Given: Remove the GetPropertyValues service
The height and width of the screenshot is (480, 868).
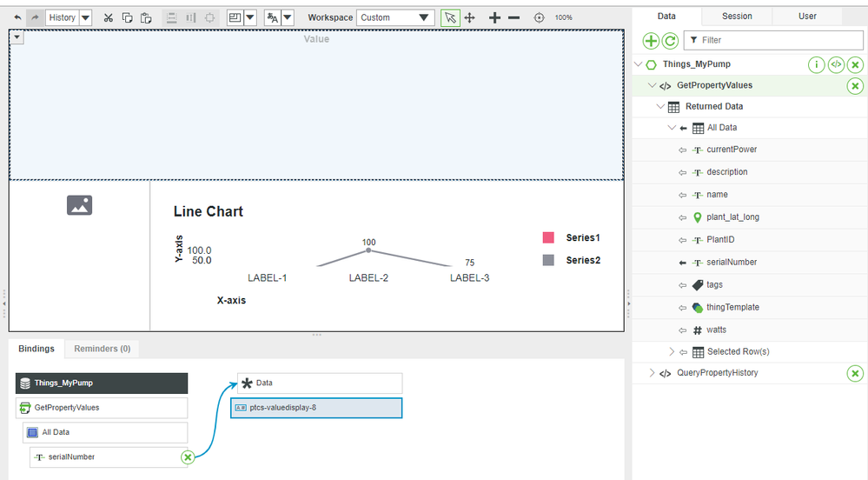Looking at the screenshot, I should pyautogui.click(x=855, y=86).
